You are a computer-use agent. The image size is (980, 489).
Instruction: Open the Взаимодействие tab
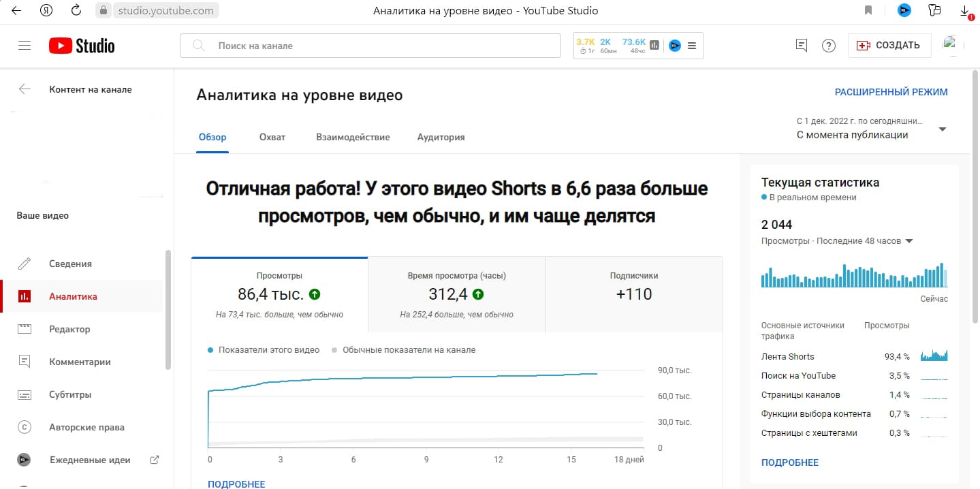click(353, 137)
